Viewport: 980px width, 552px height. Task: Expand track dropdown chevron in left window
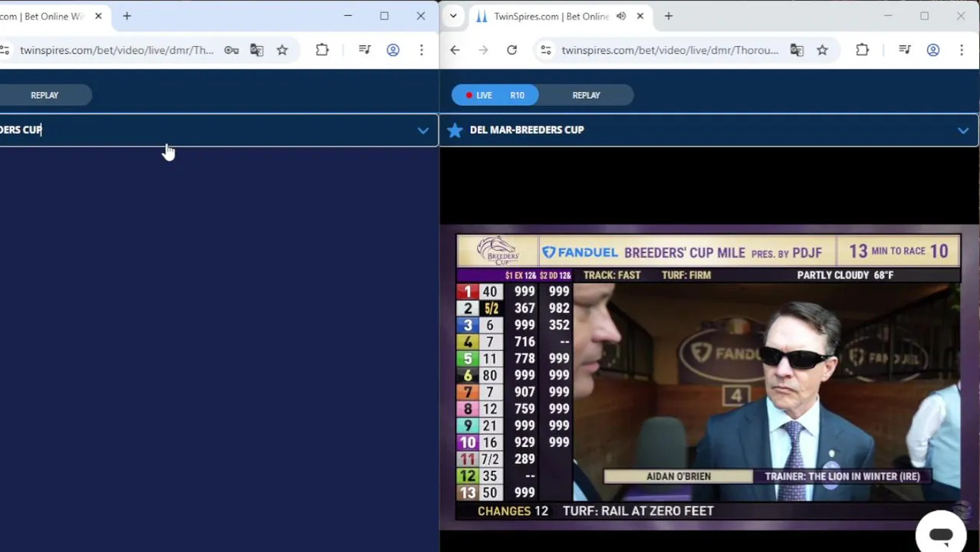(x=423, y=130)
